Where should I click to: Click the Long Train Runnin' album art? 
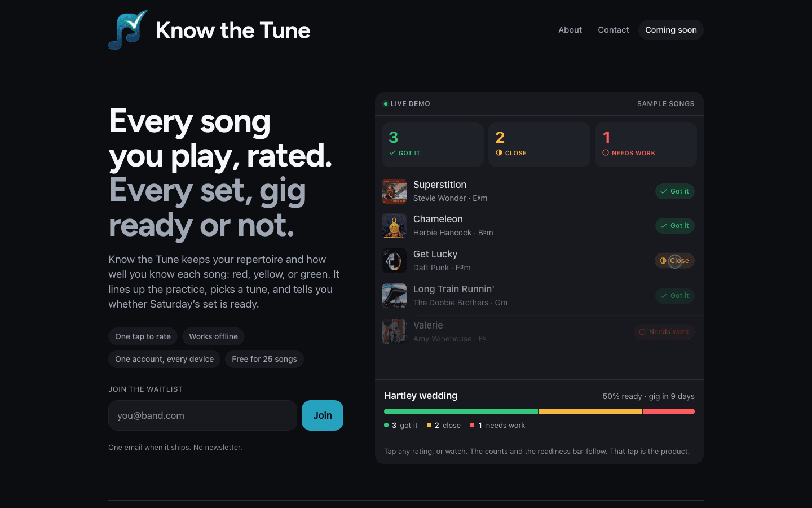pyautogui.click(x=394, y=296)
